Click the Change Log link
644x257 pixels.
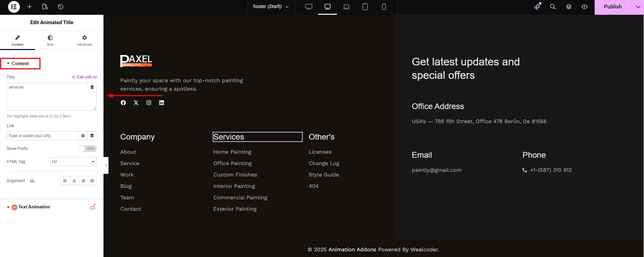coord(324,163)
